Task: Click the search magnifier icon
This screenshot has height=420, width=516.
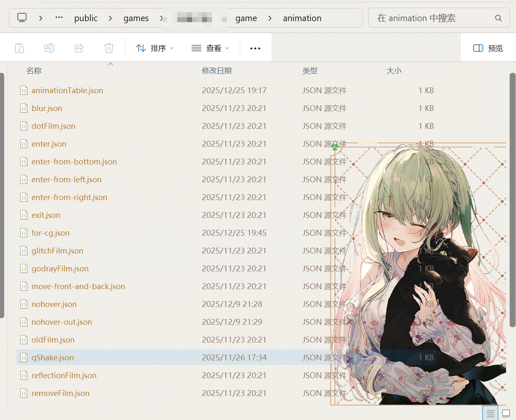Action: pyautogui.click(x=499, y=18)
